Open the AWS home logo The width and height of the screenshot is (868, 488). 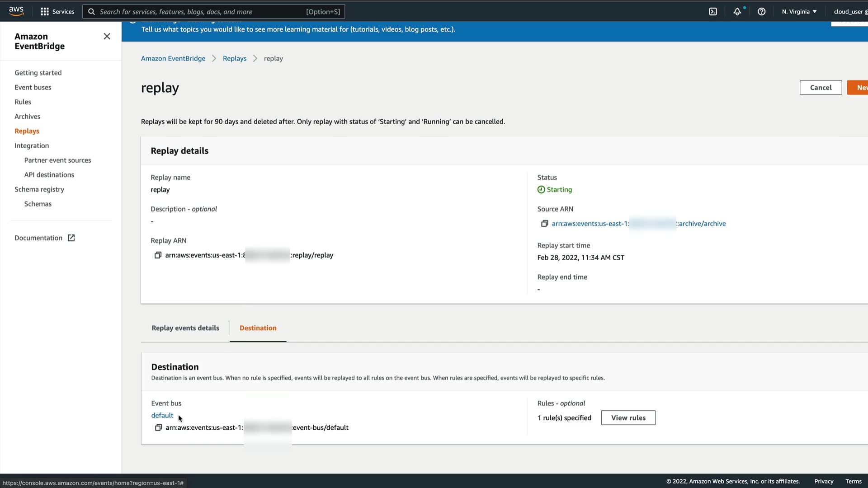[x=16, y=11]
